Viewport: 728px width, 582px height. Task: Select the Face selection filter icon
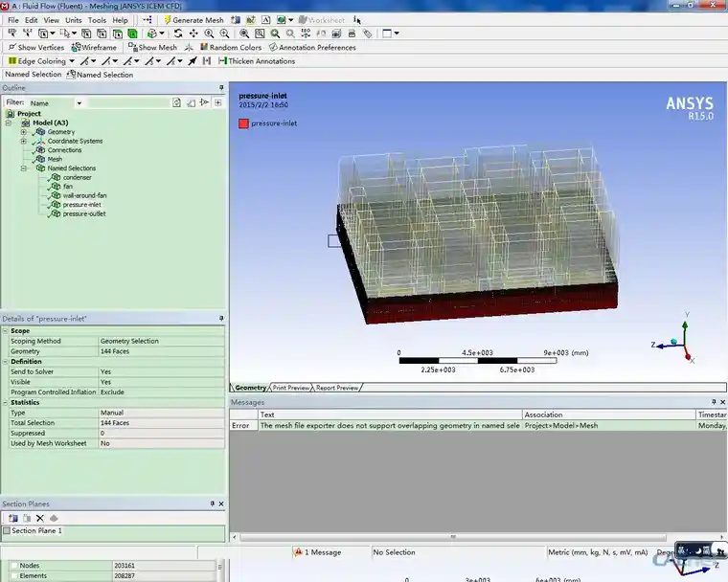pyautogui.click(x=118, y=34)
